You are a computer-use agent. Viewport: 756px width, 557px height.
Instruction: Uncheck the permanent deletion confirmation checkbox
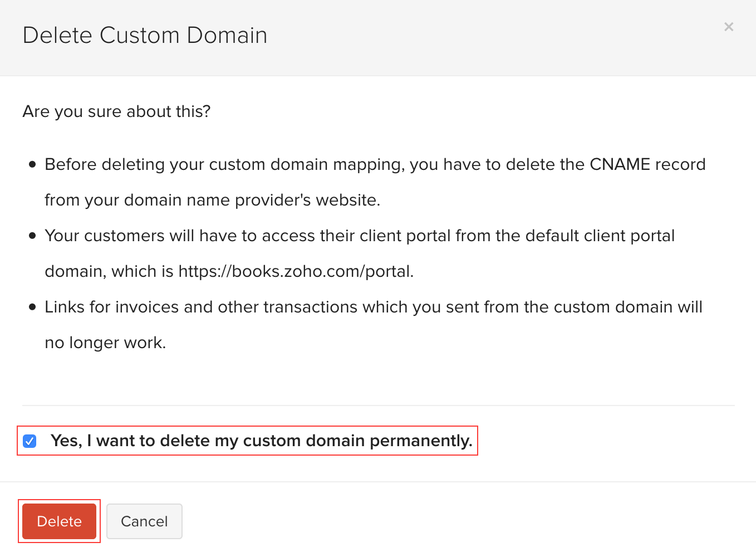tap(30, 441)
